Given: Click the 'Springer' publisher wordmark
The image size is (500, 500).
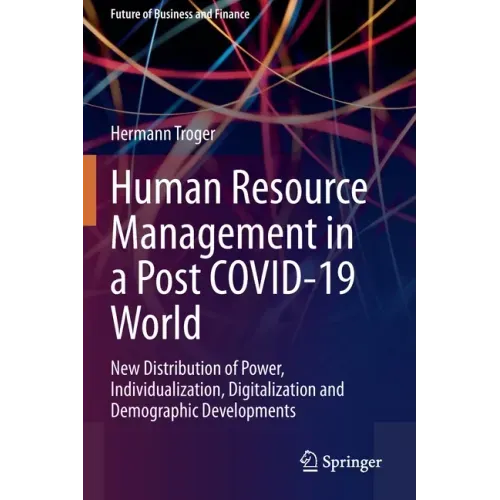Looking at the screenshot, I should tap(352, 463).
